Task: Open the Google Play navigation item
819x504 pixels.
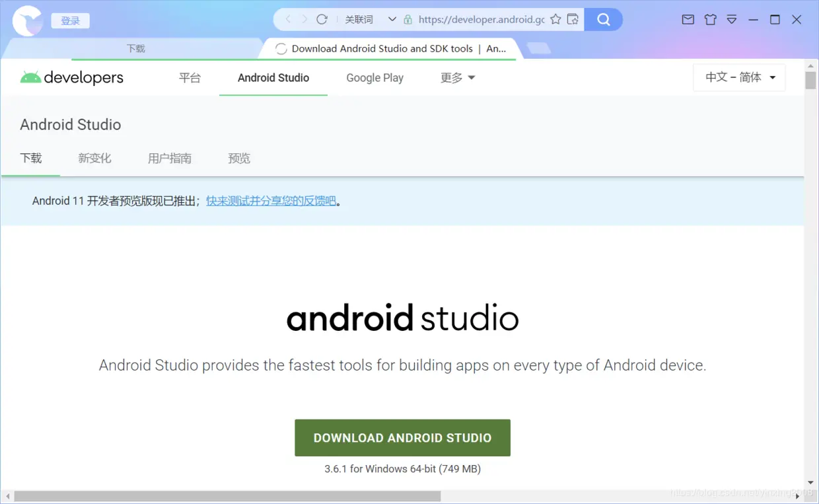Action: pyautogui.click(x=374, y=77)
